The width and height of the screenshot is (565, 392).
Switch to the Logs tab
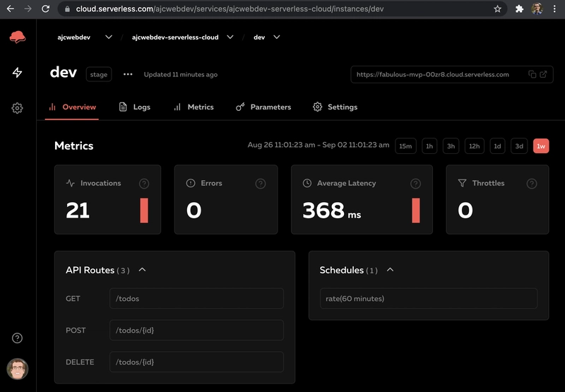(134, 107)
